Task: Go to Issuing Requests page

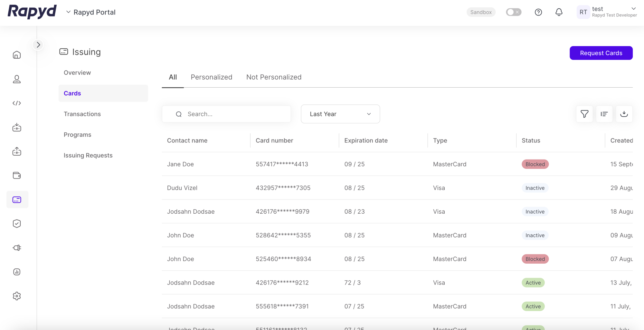Action: click(88, 155)
